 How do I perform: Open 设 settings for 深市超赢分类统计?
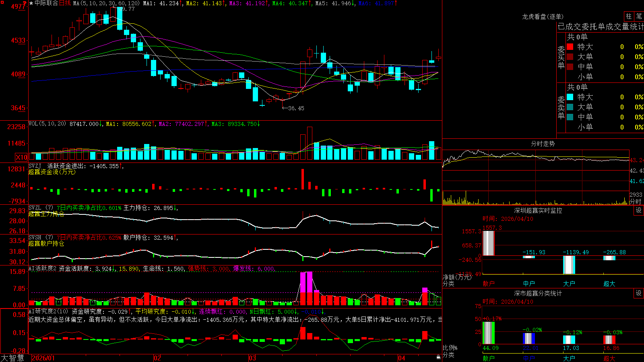point(639,293)
